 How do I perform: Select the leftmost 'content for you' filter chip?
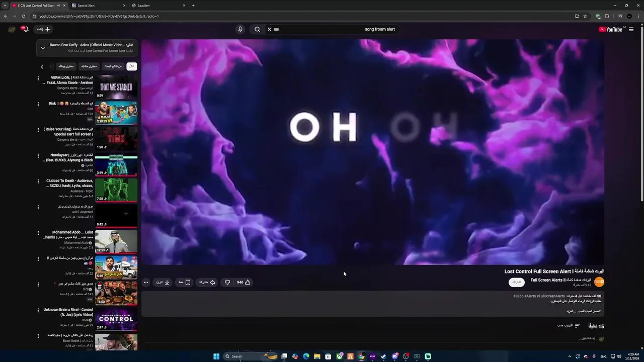(65, 66)
